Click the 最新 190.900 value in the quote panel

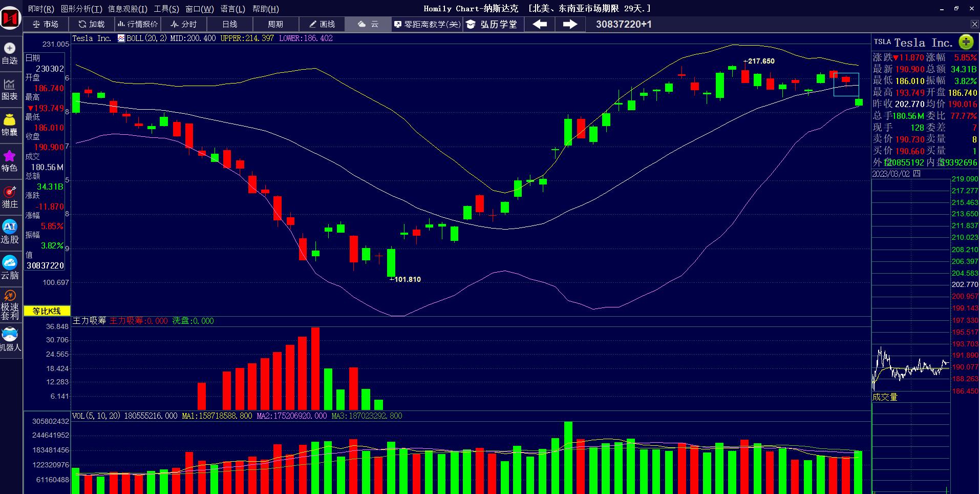[910, 69]
